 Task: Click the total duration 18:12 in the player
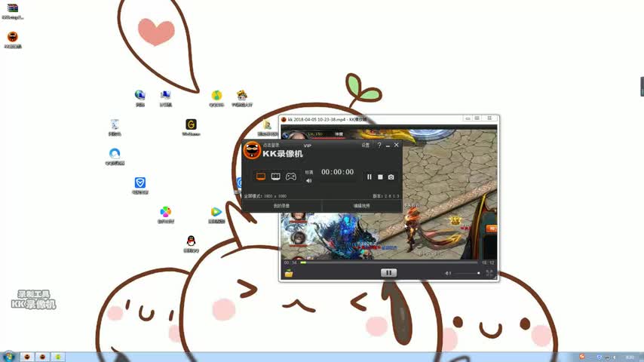tap(488, 262)
